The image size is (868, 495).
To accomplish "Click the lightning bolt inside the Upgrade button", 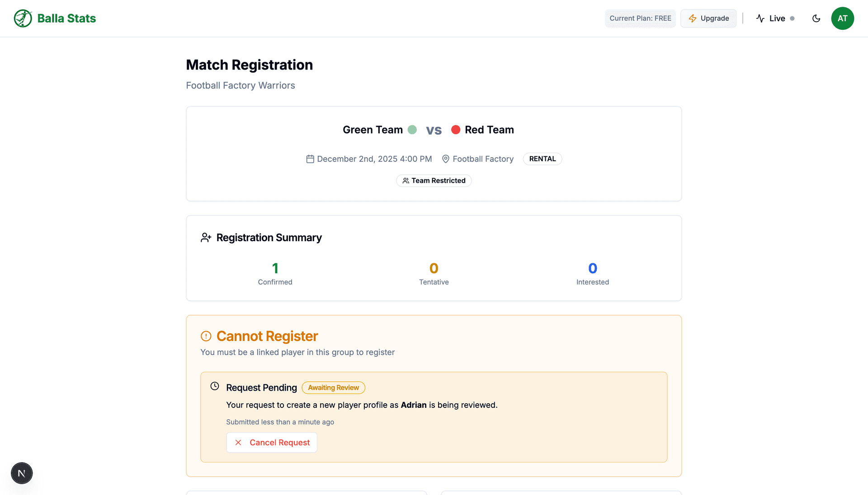I will pos(692,18).
